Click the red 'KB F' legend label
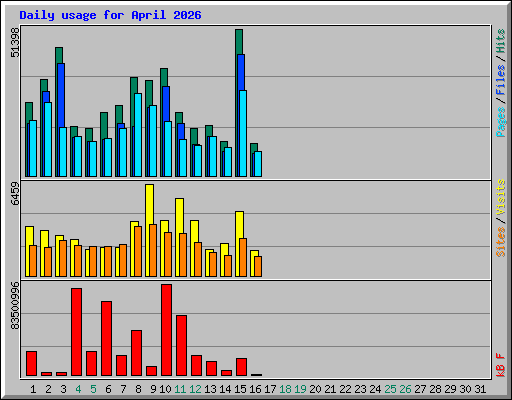This screenshot has height=400, width=512. 501,365
